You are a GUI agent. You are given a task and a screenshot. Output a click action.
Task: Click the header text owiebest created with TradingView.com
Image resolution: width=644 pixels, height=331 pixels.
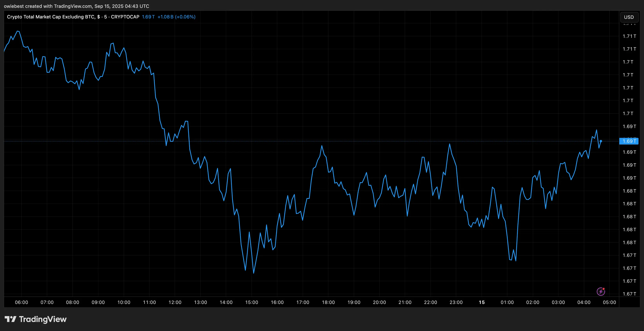48,6
